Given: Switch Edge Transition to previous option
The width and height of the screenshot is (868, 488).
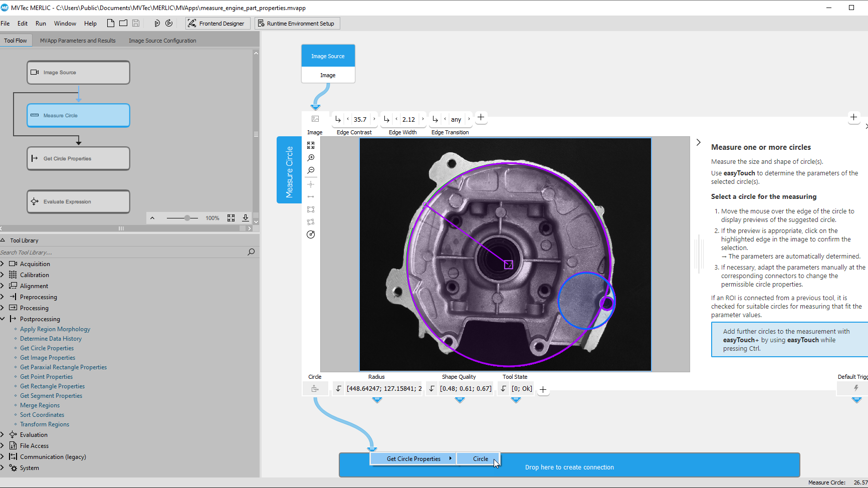Looking at the screenshot, I should [x=445, y=119].
